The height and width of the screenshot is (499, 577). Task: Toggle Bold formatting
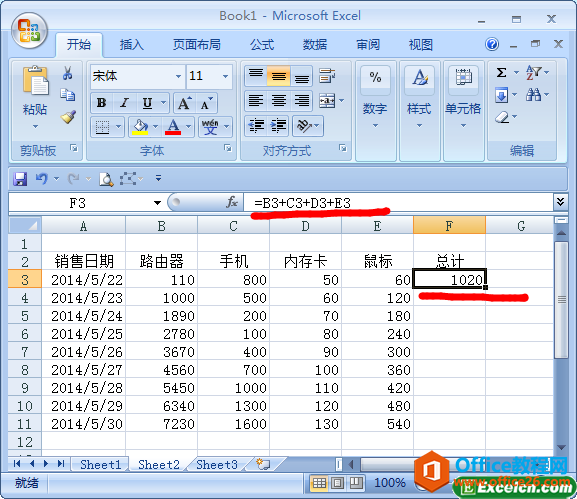102,103
